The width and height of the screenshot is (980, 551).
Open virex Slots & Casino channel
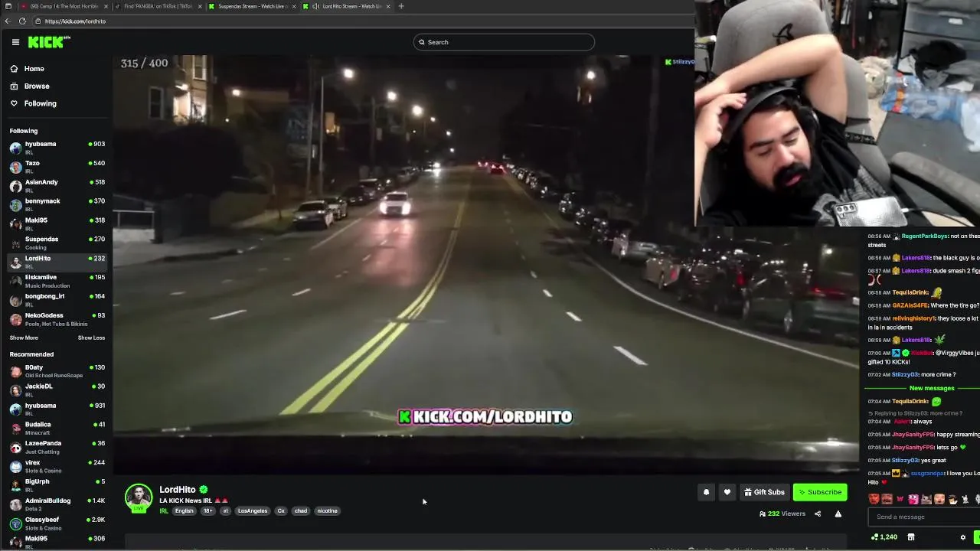click(57, 466)
